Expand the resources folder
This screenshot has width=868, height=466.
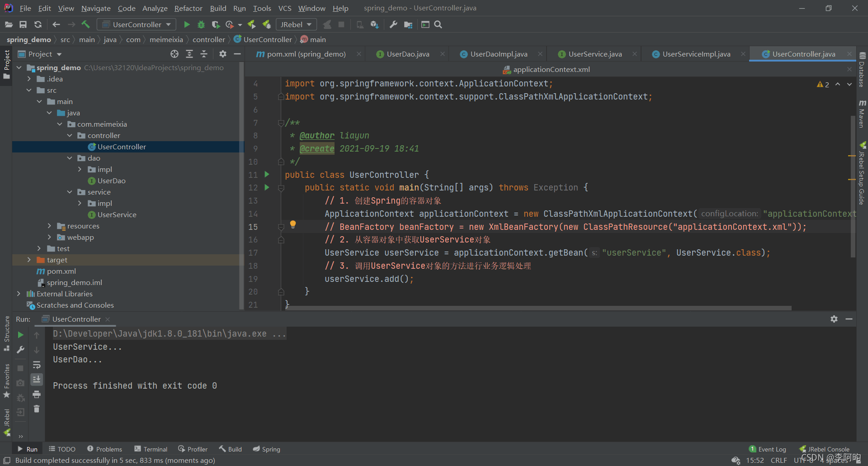(49, 226)
